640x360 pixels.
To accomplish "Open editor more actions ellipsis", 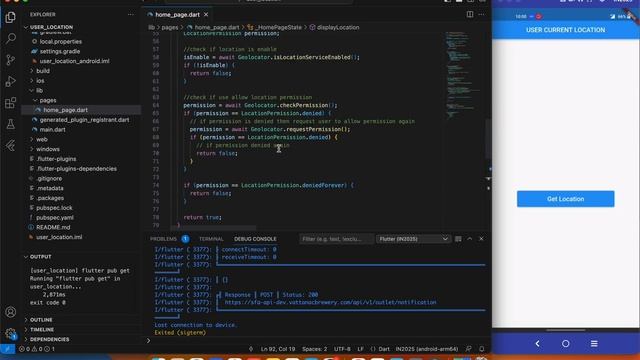I will point(481,14).
